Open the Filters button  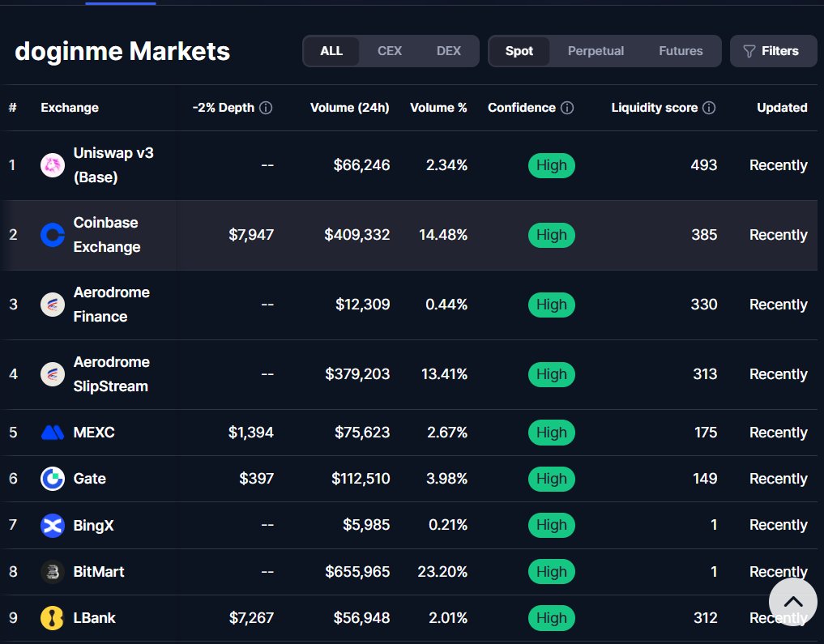pos(774,51)
